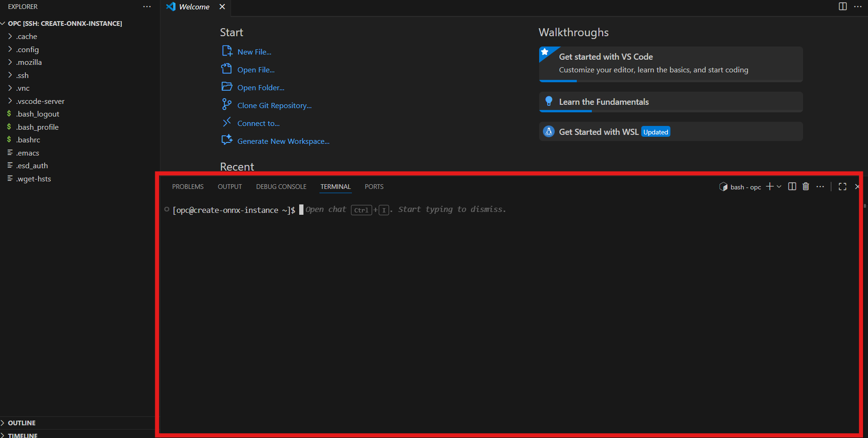Kill terminal with the trash icon
Viewport: 868px width, 438px height.
click(806, 187)
